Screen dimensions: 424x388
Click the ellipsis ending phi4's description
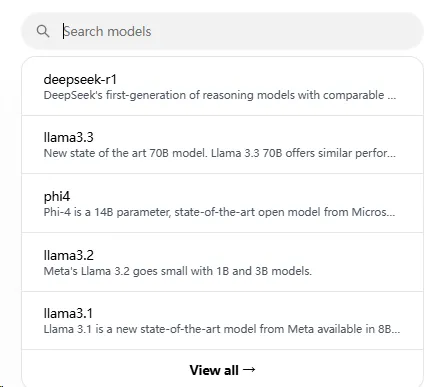391,214
